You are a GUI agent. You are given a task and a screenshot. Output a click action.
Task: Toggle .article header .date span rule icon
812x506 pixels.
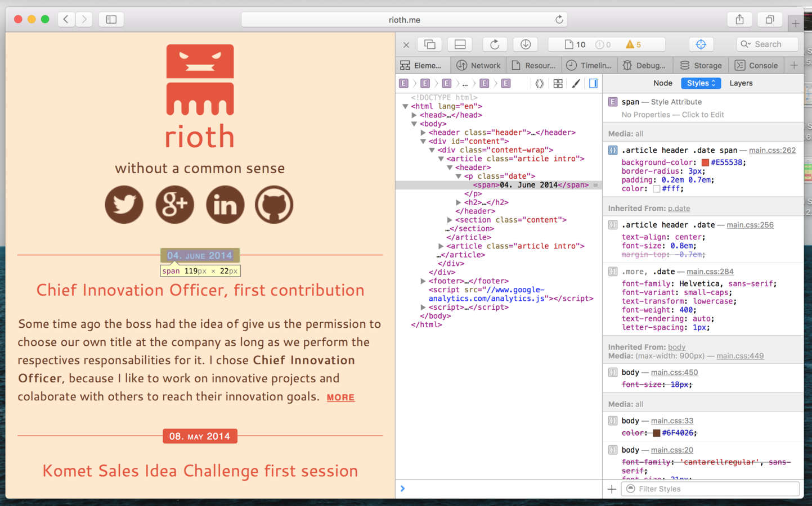(613, 150)
